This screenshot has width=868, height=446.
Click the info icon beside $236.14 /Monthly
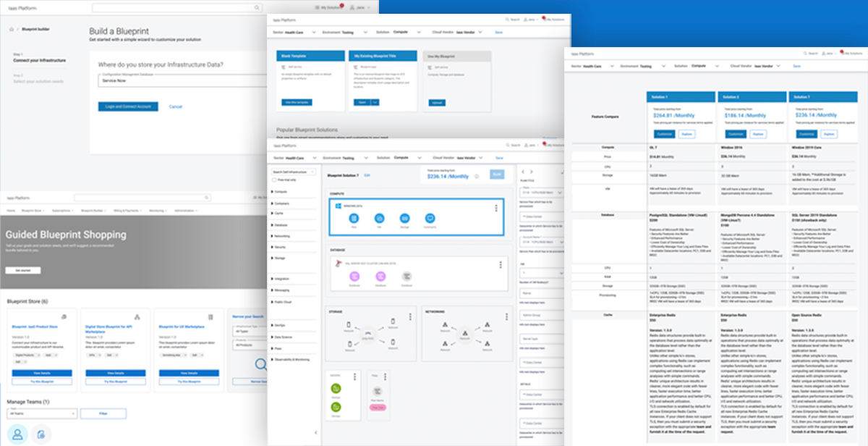477,176
